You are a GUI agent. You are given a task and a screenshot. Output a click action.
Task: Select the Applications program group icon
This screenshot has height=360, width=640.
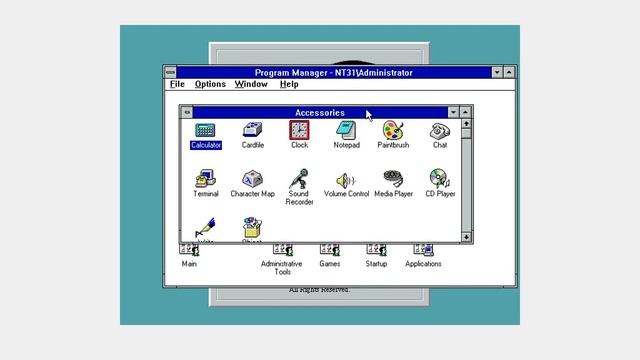click(423, 250)
